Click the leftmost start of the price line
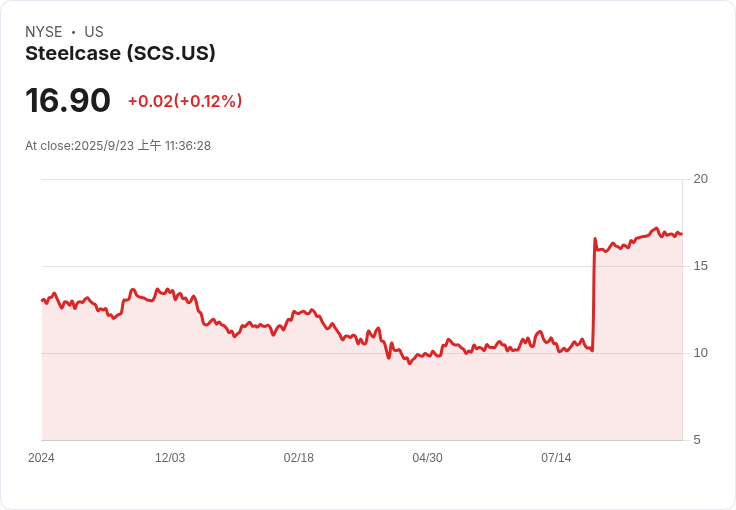 click(x=42, y=299)
